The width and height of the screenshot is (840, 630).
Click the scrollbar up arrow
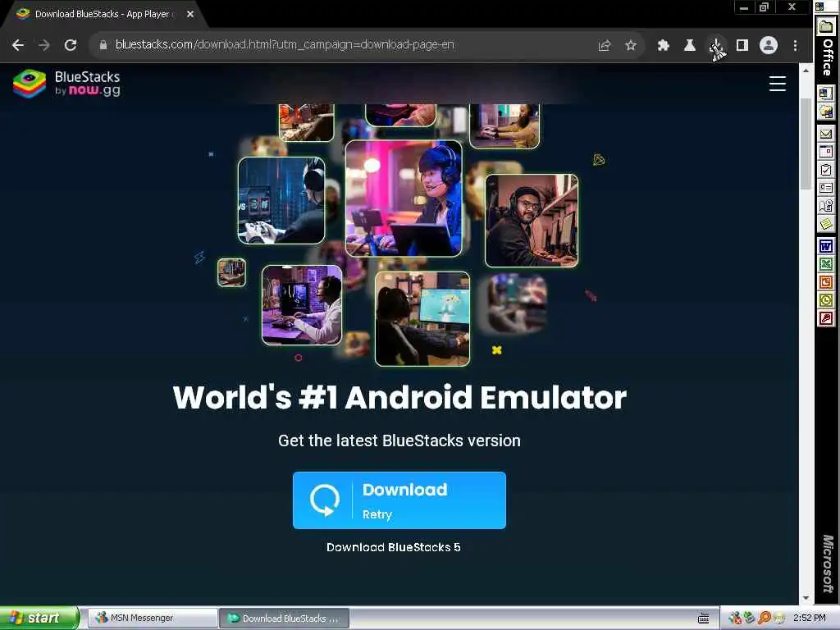pos(806,71)
